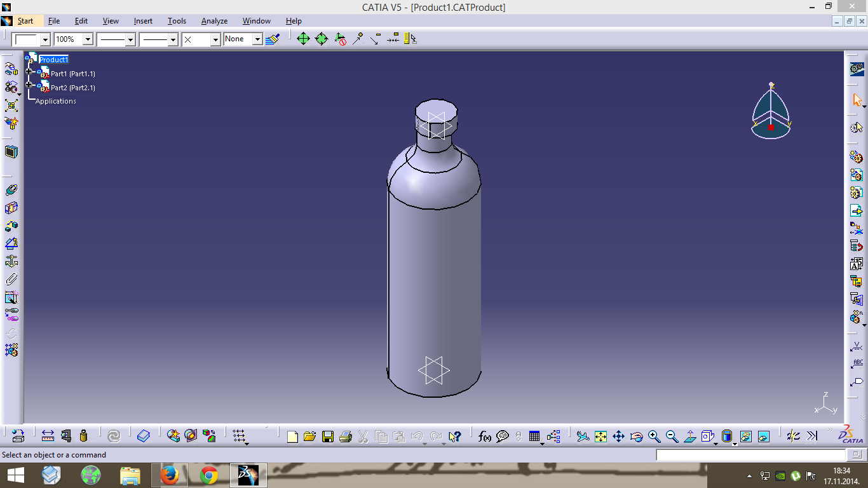Image resolution: width=868 pixels, height=488 pixels.
Task: Click the Open file folder icon
Action: click(310, 437)
